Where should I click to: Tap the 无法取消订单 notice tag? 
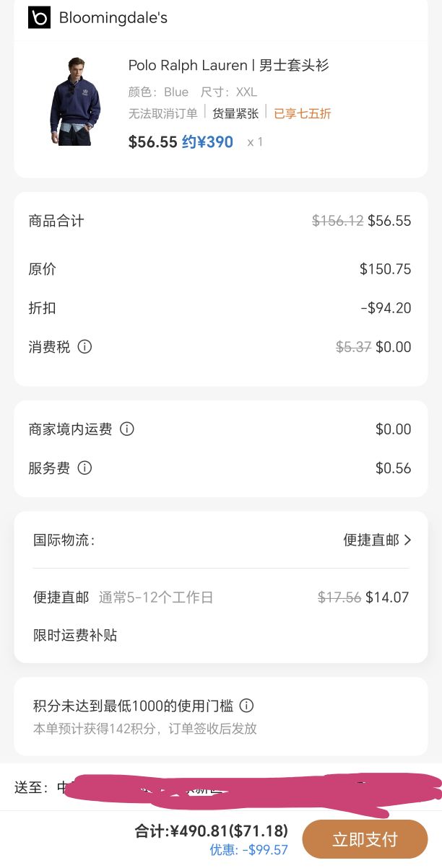tap(163, 113)
